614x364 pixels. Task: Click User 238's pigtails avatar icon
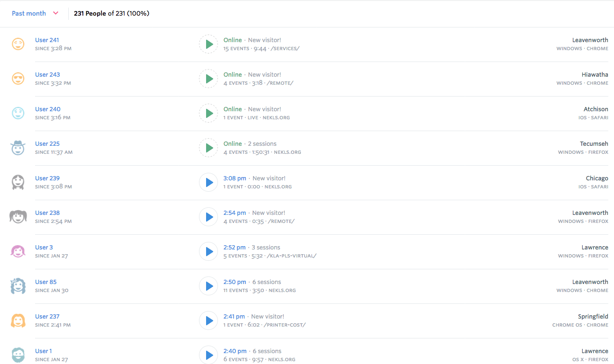coord(18,217)
